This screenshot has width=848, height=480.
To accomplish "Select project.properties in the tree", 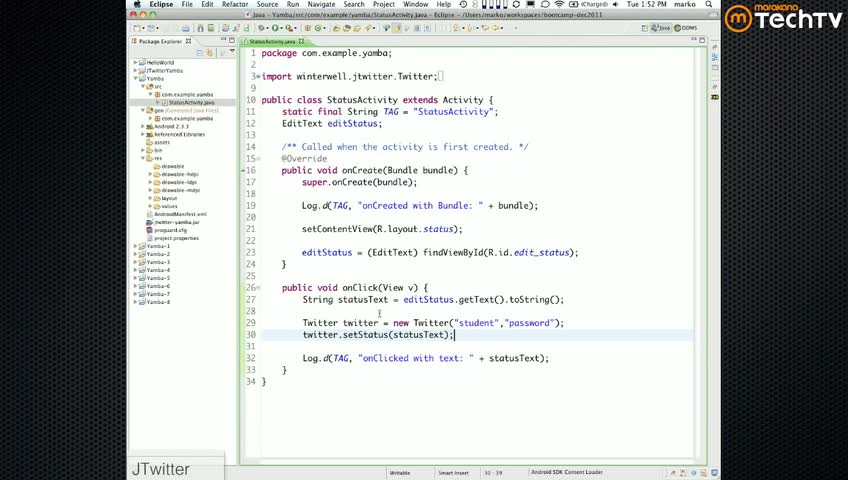I will [x=176, y=238].
